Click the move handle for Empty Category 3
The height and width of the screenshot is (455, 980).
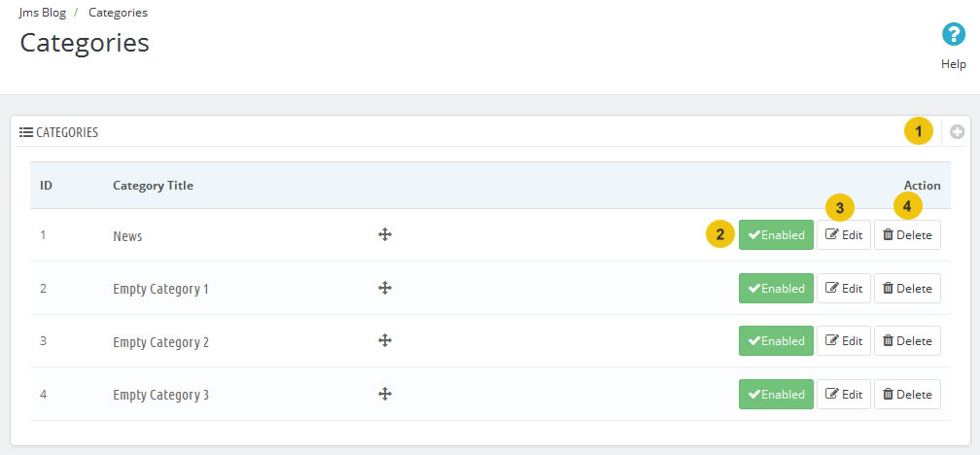point(385,394)
